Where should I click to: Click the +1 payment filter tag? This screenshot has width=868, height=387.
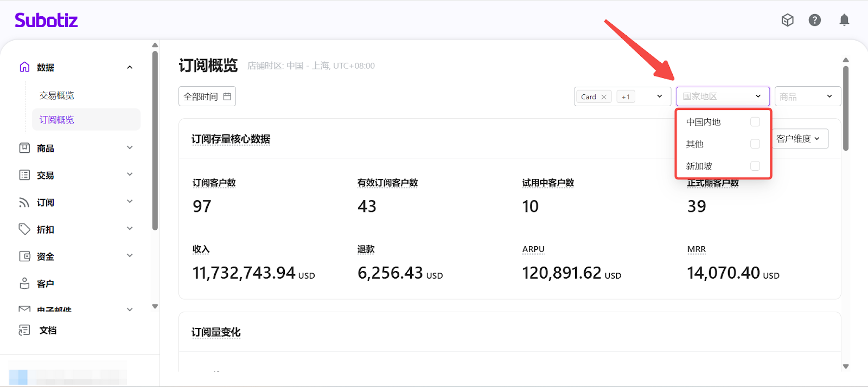pyautogui.click(x=626, y=97)
